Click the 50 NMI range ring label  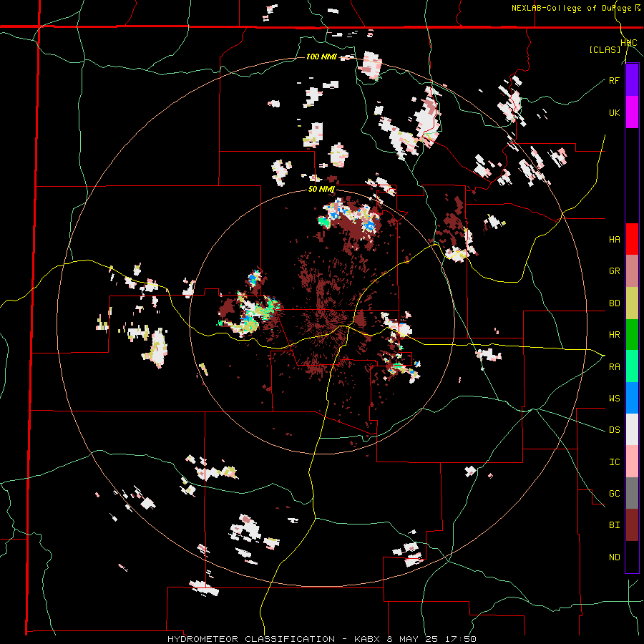[x=321, y=190]
